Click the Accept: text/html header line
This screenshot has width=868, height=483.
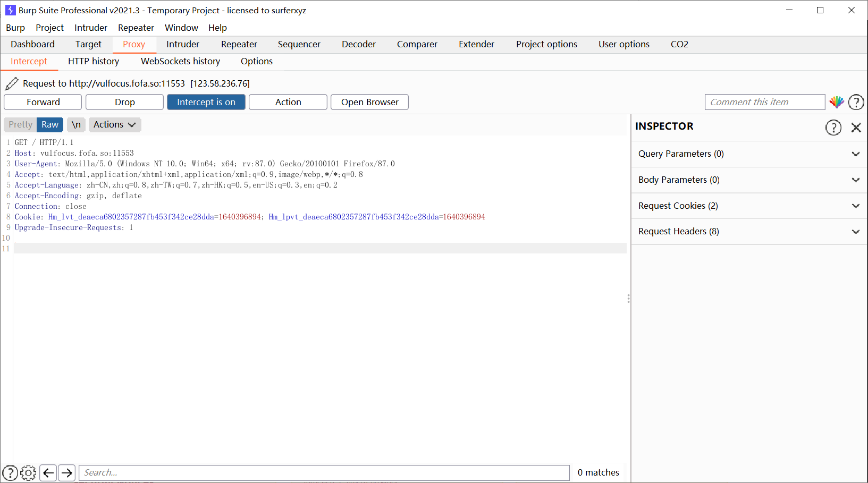coord(189,174)
